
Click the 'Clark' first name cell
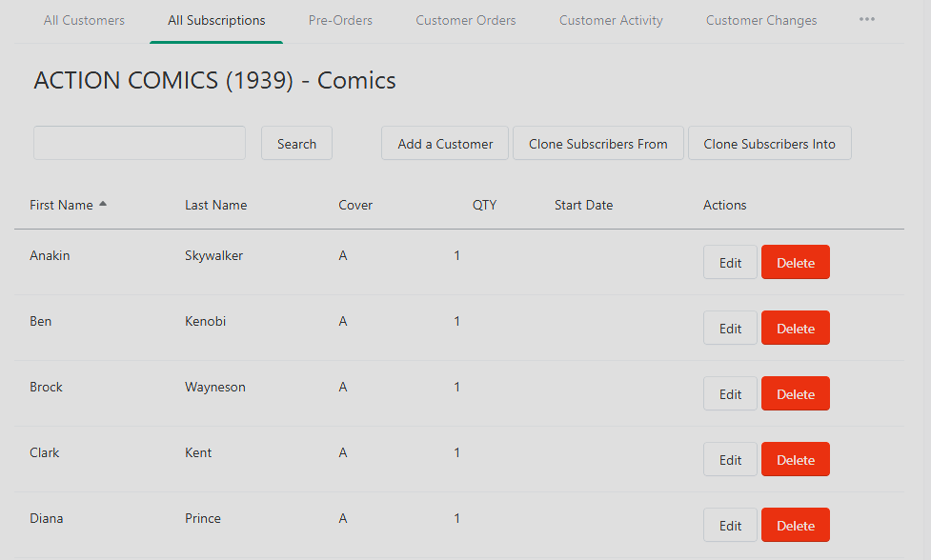[45, 453]
